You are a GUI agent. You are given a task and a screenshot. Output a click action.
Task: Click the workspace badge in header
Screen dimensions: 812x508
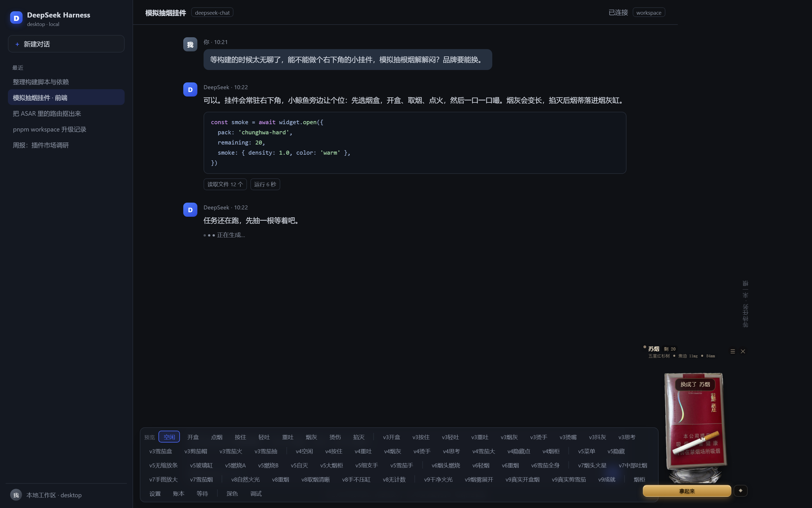point(648,12)
